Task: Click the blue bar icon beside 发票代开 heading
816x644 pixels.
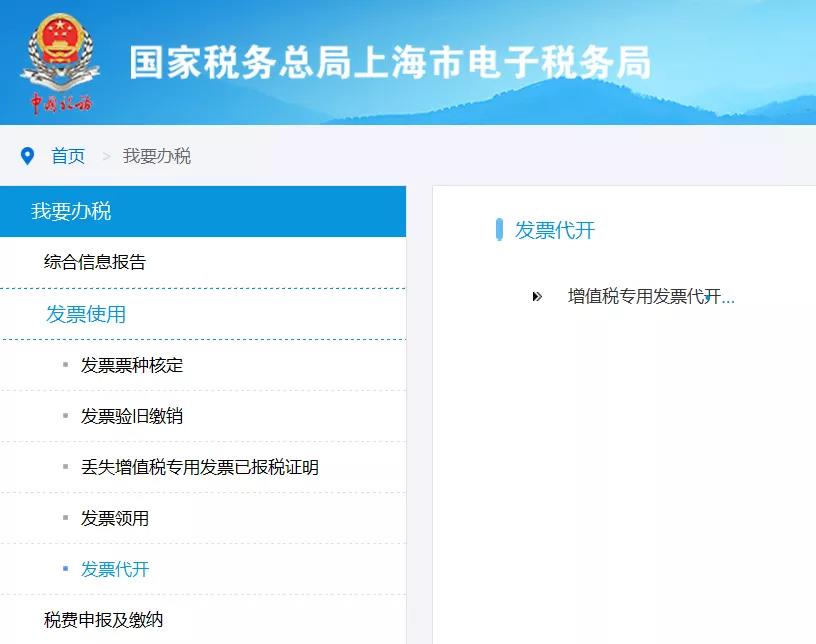Action: [x=499, y=230]
